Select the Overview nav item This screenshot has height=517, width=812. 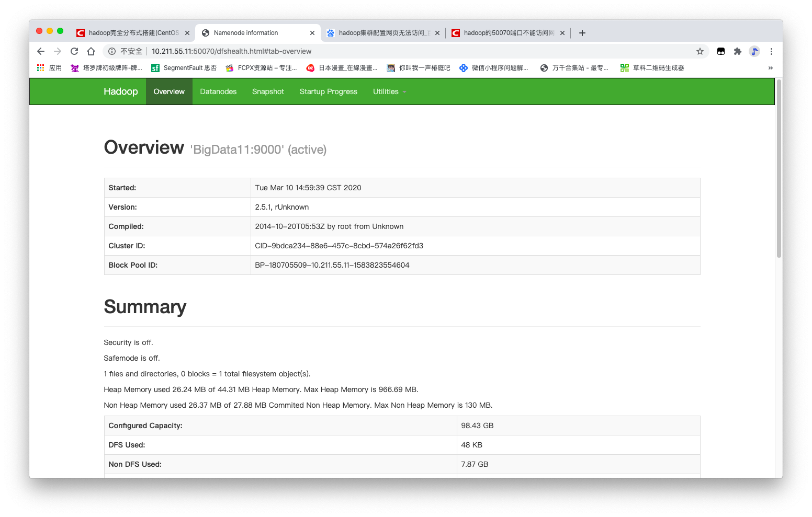[x=169, y=91]
